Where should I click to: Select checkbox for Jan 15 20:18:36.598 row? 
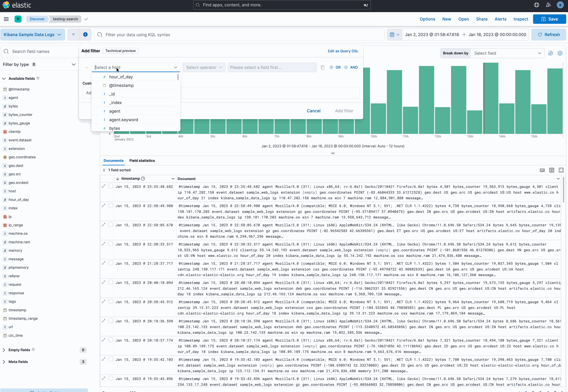pos(111,321)
